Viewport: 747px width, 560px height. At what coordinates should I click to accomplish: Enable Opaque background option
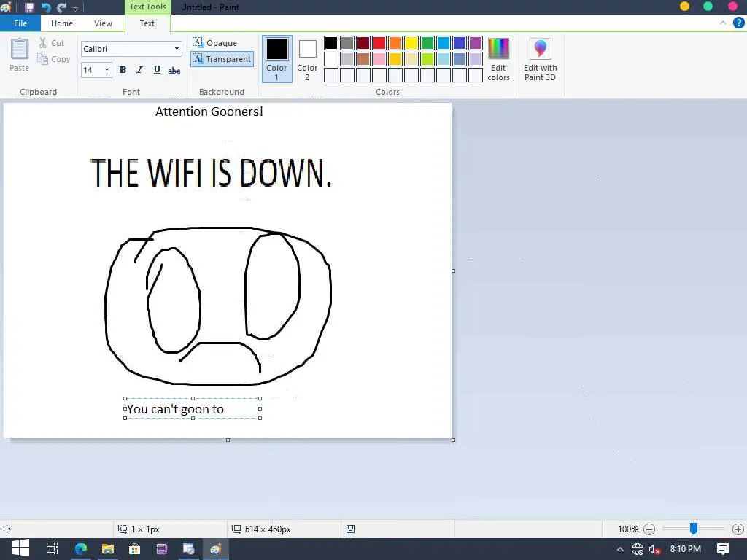(x=215, y=43)
